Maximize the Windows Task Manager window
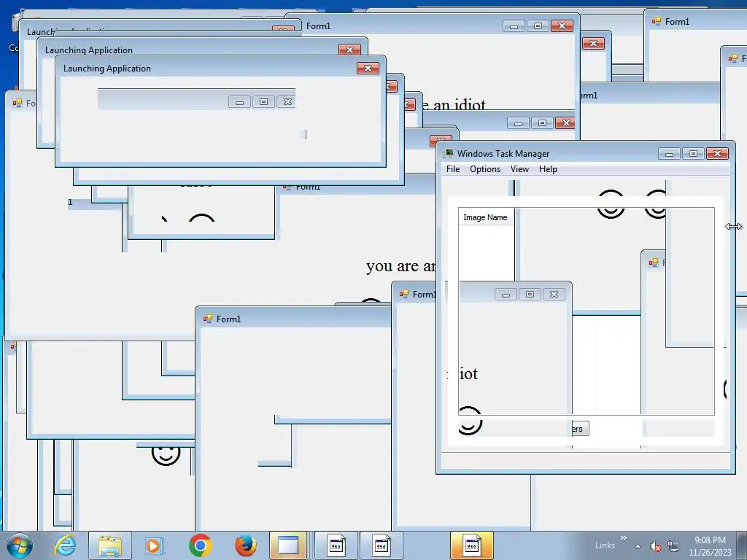 coord(693,153)
